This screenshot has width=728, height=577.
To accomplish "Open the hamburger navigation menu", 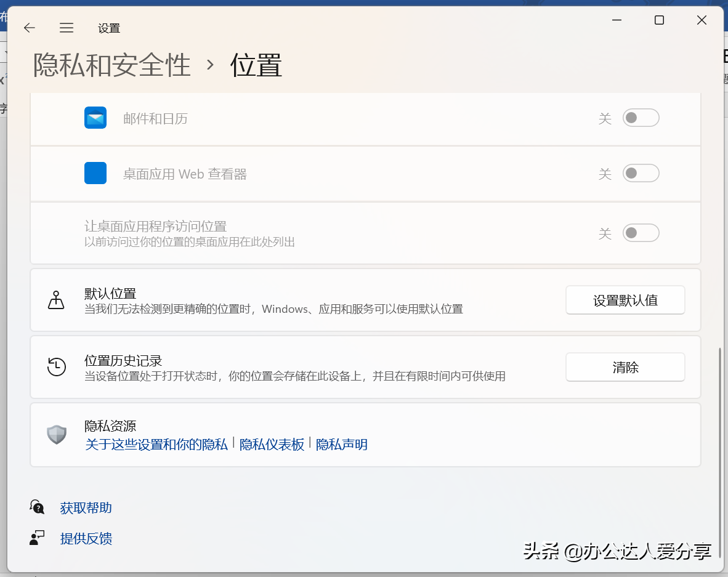I will click(x=67, y=28).
